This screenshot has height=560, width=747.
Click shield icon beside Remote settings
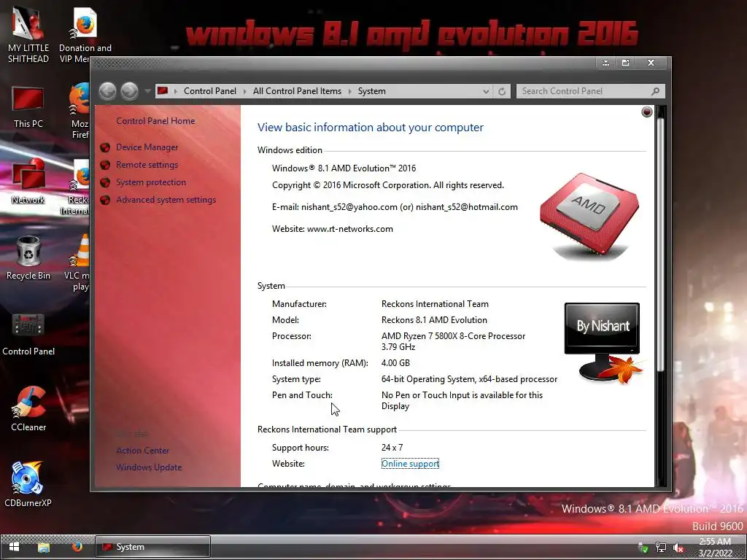tap(105, 166)
